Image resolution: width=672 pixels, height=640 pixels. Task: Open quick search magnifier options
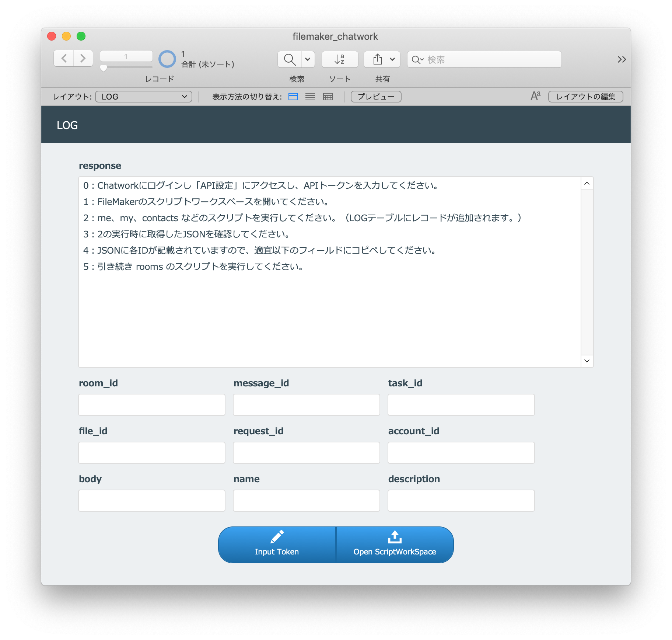417,60
